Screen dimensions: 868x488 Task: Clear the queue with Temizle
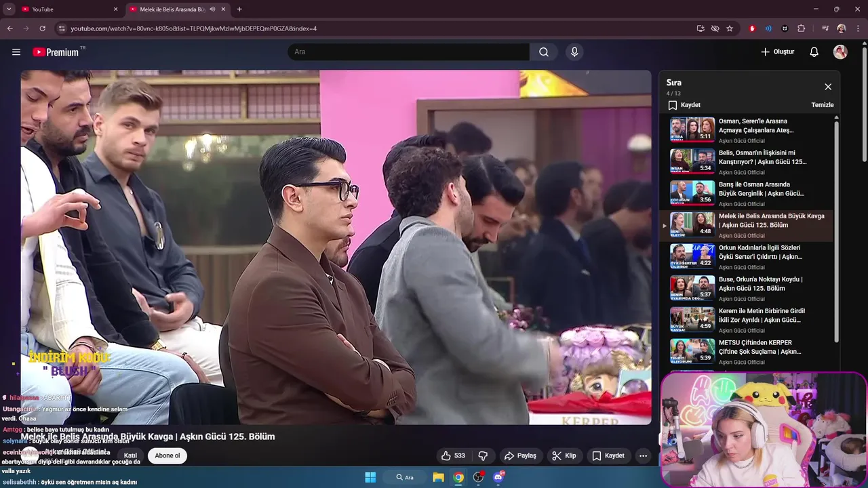pyautogui.click(x=823, y=105)
